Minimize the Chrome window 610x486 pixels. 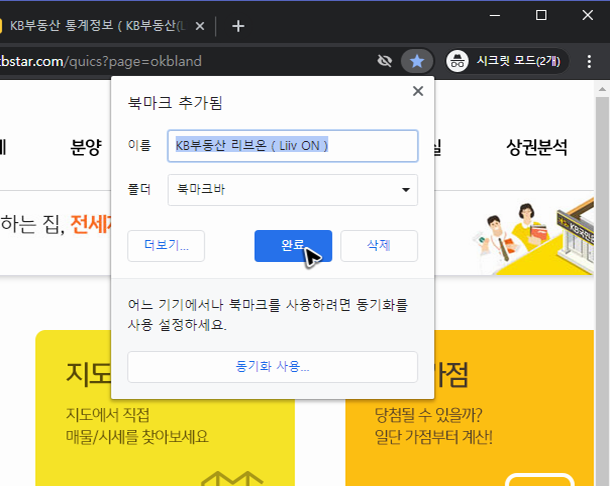pos(494,16)
